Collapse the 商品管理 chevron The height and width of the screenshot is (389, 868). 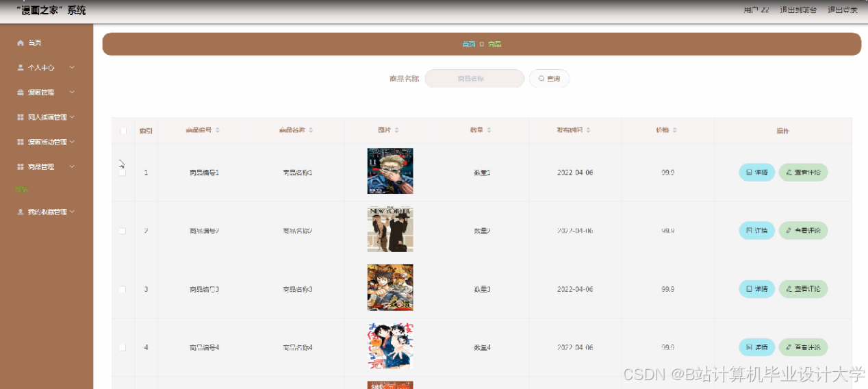pos(72,166)
